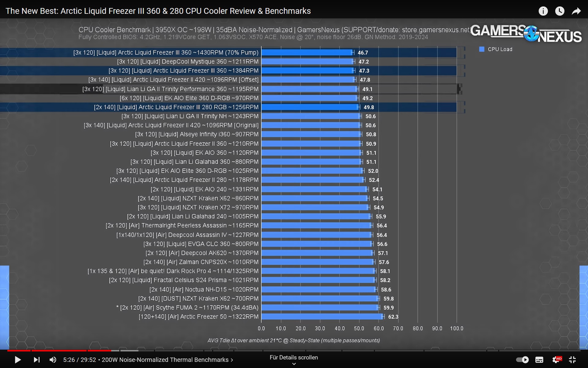Click the Watch Later clock icon
Viewport: 588px width, 368px height.
pyautogui.click(x=560, y=11)
